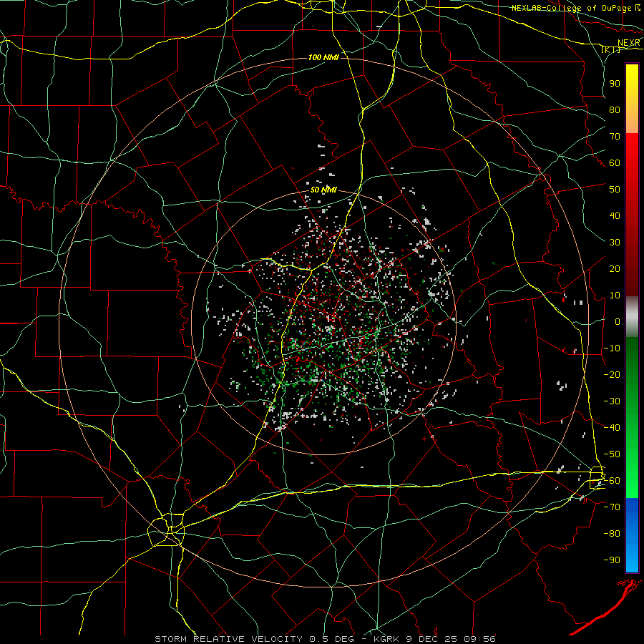Click the STORM RELATIVE VELOCITY title text
Viewport: 644px width, 644px height.
click(x=228, y=639)
